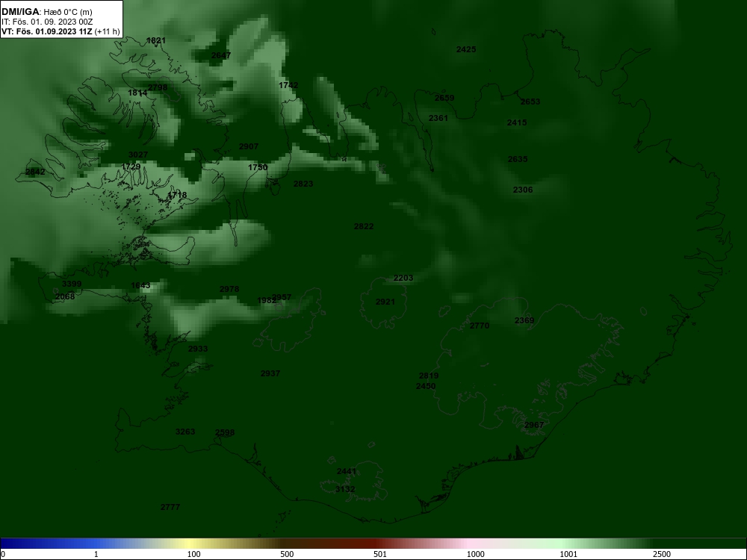Select the map value 2425

466,49
